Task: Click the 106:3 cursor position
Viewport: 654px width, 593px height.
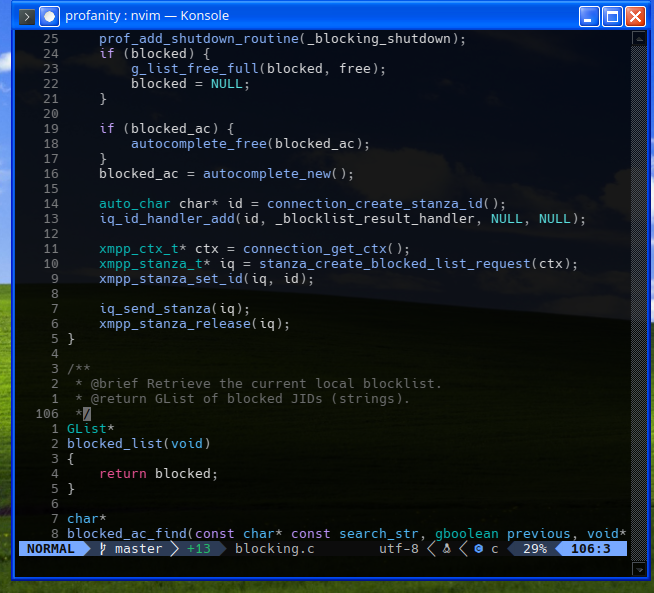Action: click(x=591, y=548)
